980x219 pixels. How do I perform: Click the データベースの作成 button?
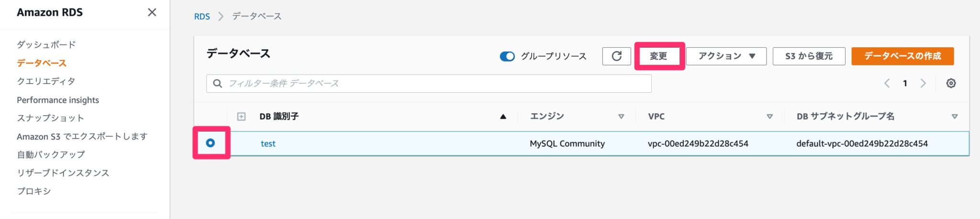click(902, 56)
